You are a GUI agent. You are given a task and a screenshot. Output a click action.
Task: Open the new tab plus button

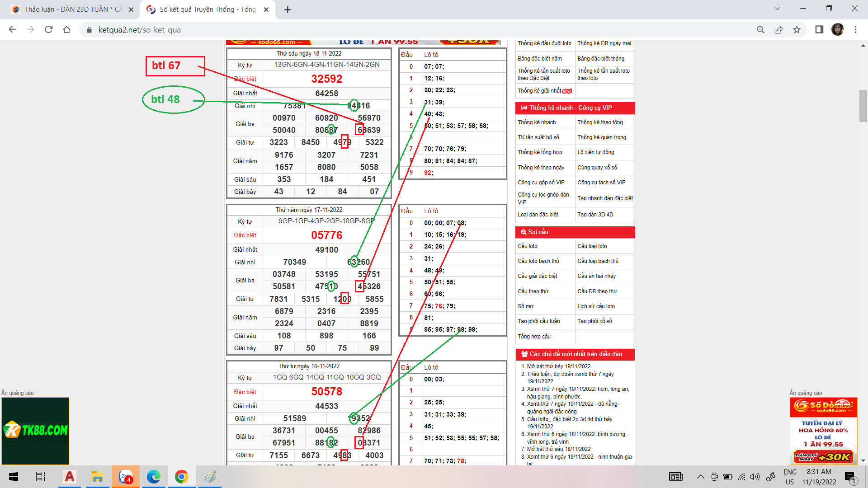(x=288, y=9)
